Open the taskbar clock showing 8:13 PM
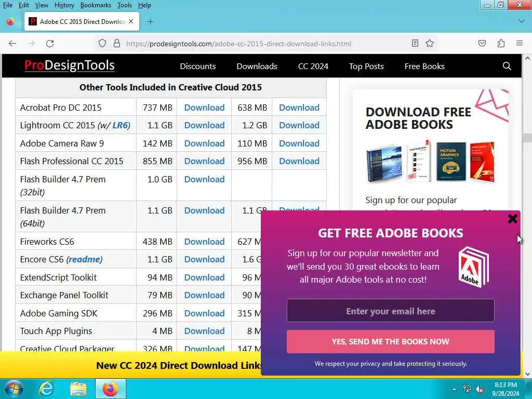This screenshot has width=532, height=399. pos(506,389)
